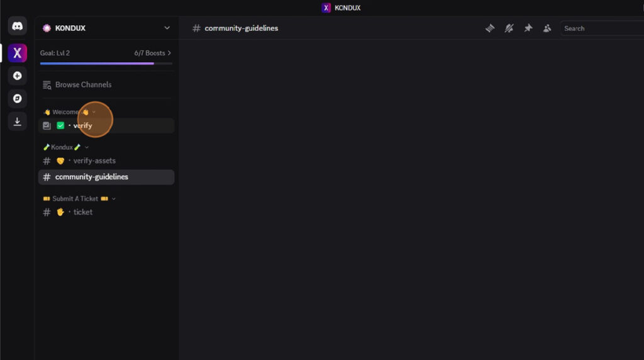
Task: Click the green checkmark emoji on verify channel
Action: click(60, 125)
